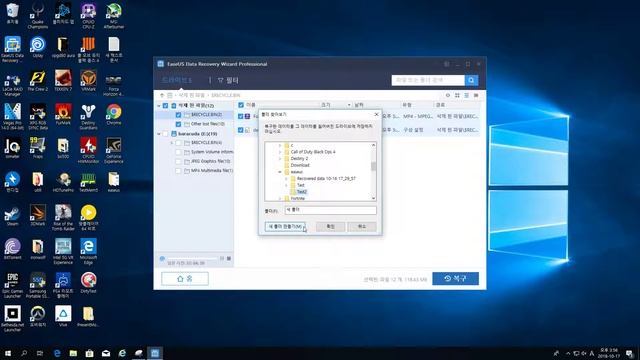Open the Filter tab
Image resolution: width=640 pixels, height=360 pixels.
coord(228,80)
